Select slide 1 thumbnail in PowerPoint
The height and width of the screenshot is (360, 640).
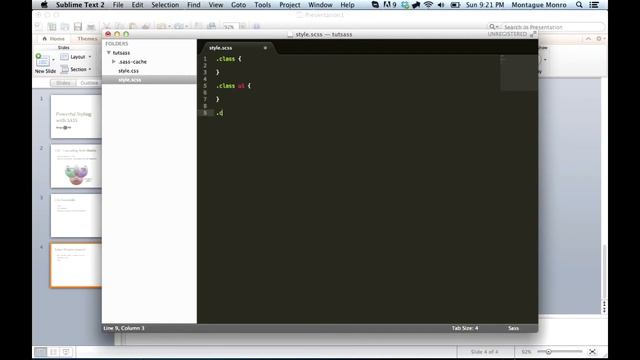[x=76, y=117]
